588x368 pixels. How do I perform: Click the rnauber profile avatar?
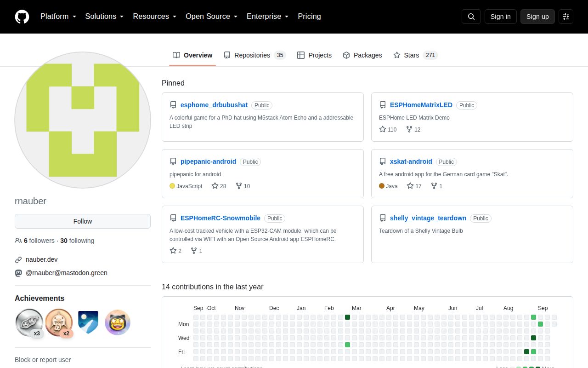[x=83, y=120]
